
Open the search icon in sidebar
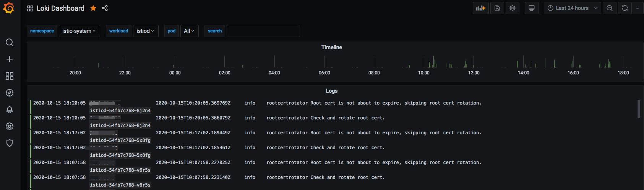pos(10,42)
